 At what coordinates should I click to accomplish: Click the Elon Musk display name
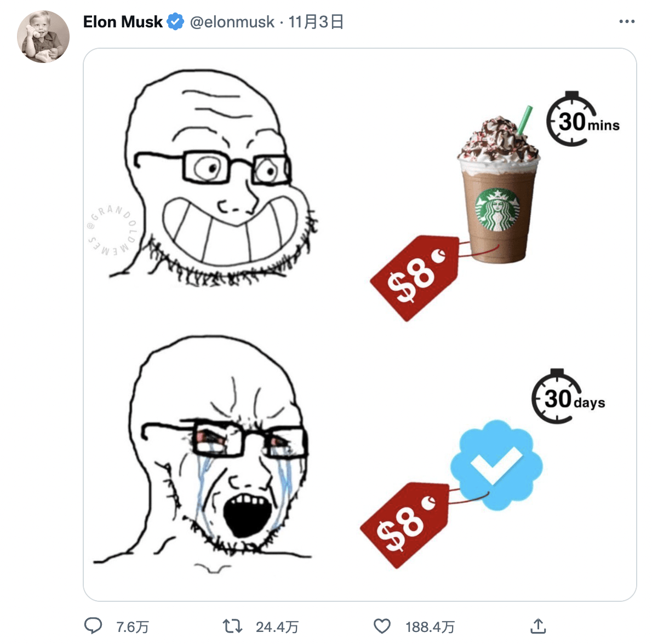[123, 21]
